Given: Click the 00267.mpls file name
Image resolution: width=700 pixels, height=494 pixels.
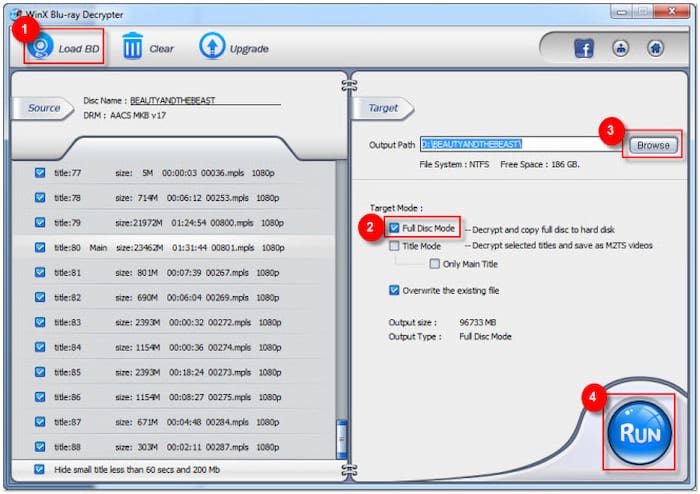Looking at the screenshot, I should [x=227, y=273].
